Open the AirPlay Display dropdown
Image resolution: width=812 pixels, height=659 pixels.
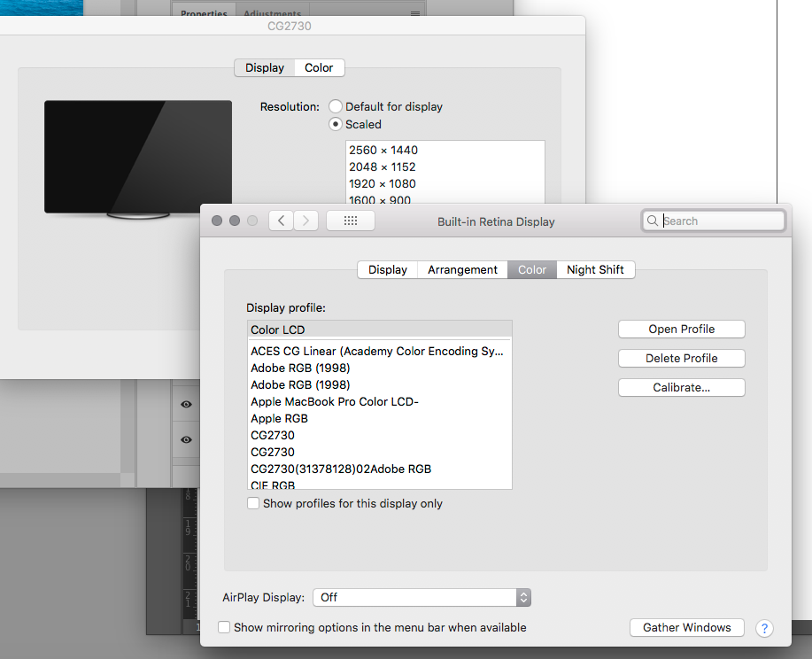click(422, 597)
